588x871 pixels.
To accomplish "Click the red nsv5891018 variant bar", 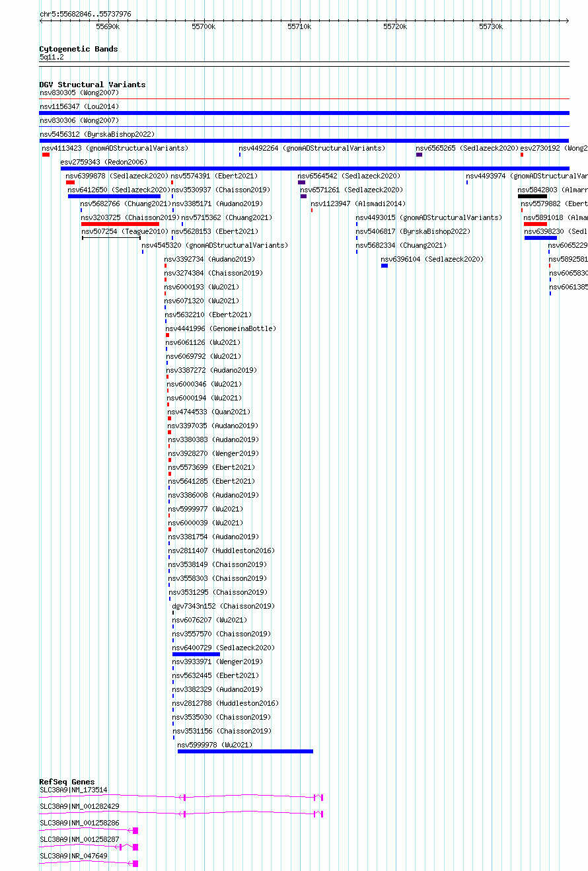I will pos(535,224).
